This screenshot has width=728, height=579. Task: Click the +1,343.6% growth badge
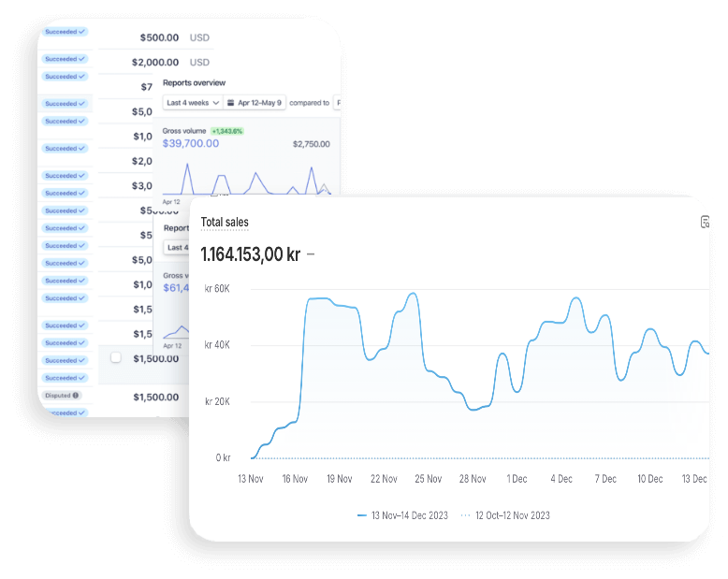[x=227, y=131]
